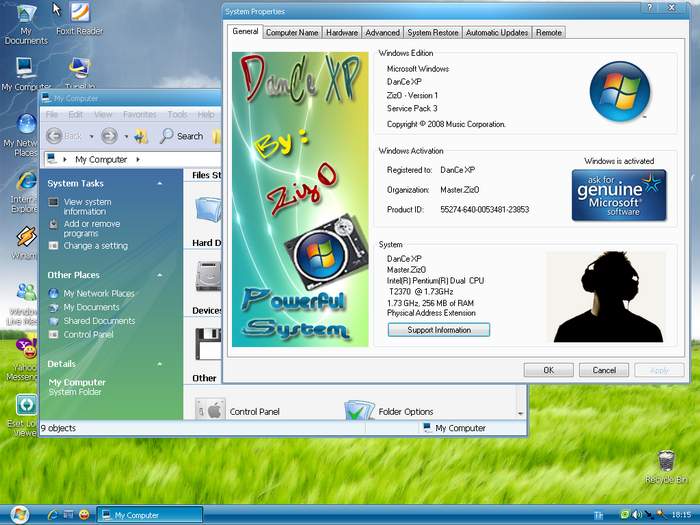Switch to the System Restore tab
Screen dimensions: 700x525
tap(433, 33)
